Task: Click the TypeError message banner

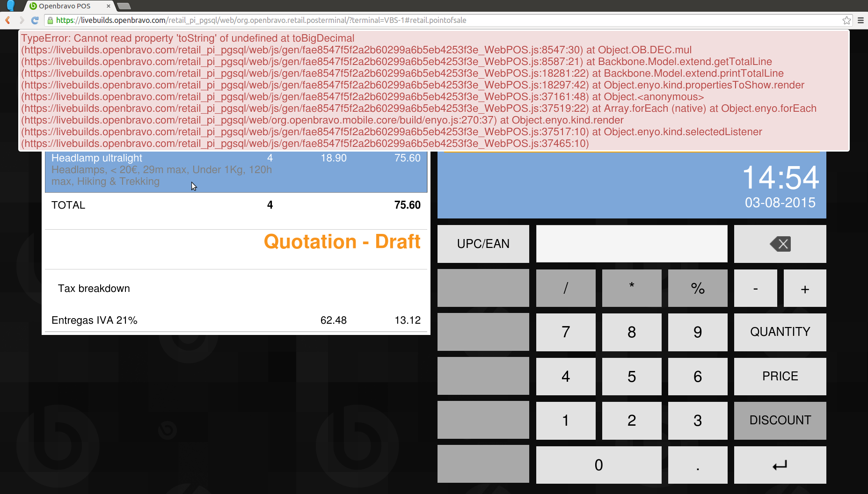Action: tap(434, 91)
